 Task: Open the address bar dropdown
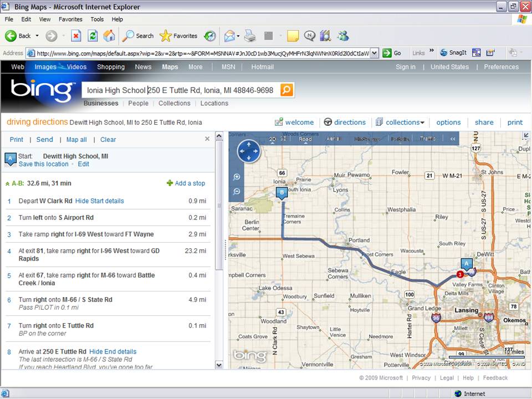374,53
